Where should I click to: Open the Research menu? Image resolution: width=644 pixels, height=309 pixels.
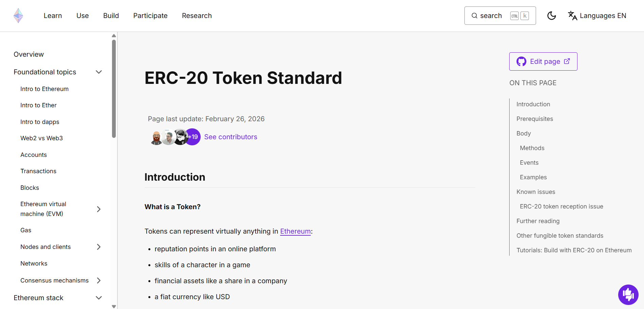[x=197, y=16]
